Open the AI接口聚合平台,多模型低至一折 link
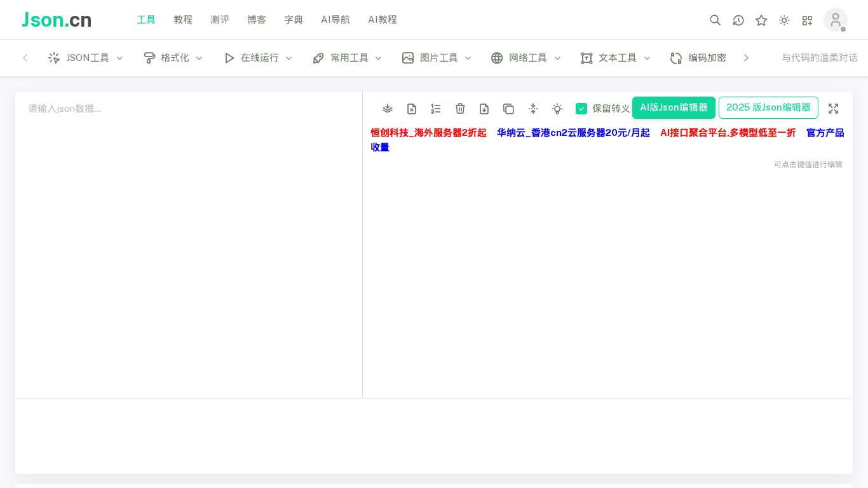This screenshot has width=868, height=488. (728, 133)
